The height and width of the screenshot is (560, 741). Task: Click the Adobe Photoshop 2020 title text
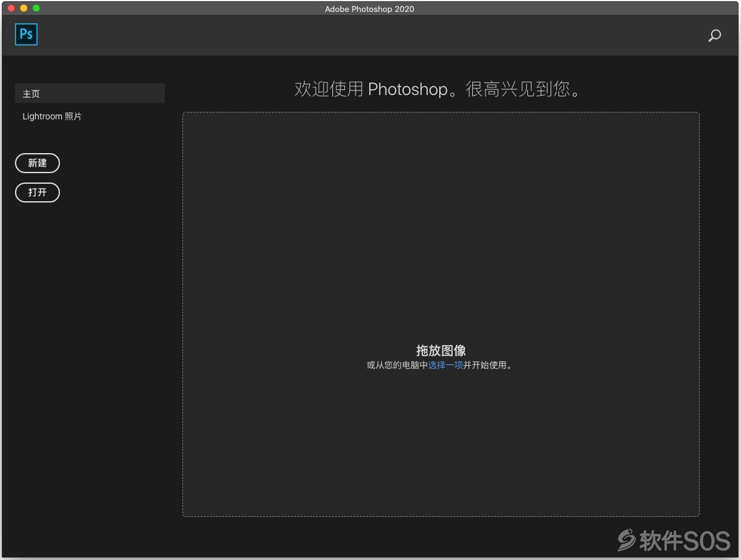(369, 9)
